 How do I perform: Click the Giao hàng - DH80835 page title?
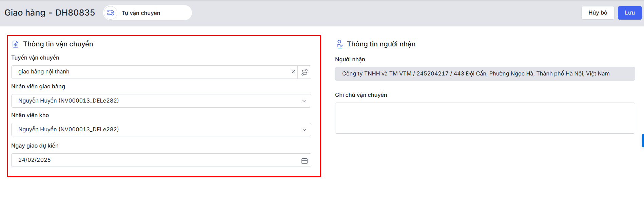pos(50,13)
